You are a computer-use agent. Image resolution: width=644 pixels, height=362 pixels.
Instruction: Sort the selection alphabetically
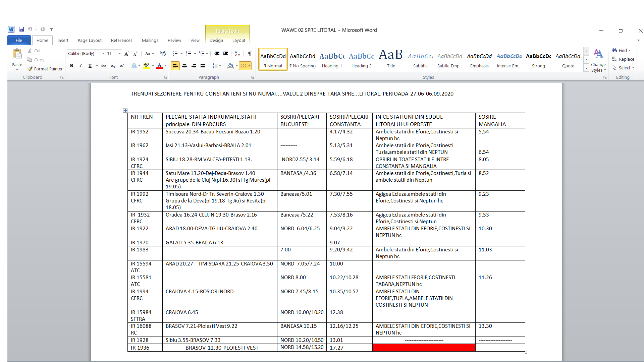[237, 54]
